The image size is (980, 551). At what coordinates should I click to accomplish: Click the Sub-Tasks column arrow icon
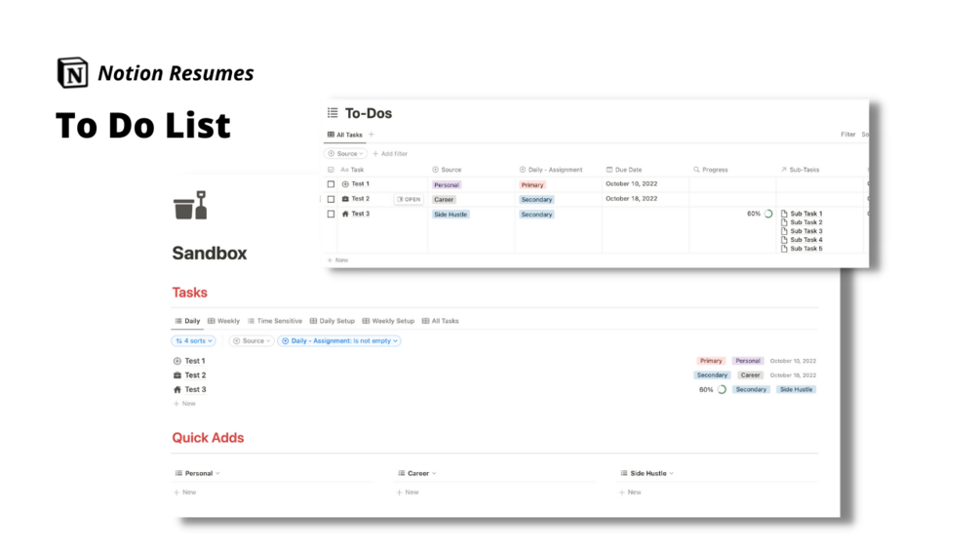[784, 170]
